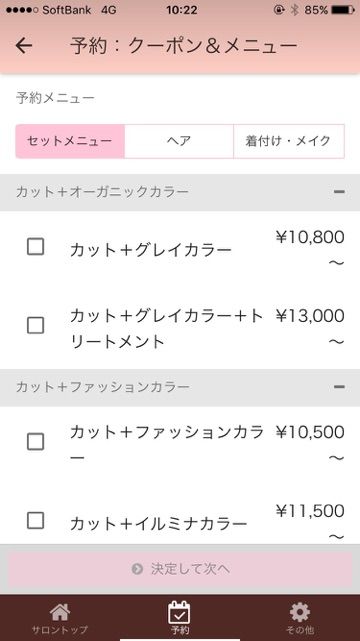Tap the ¥10,800 price for グレイカラー
The image size is (360, 641).
pyautogui.click(x=310, y=237)
